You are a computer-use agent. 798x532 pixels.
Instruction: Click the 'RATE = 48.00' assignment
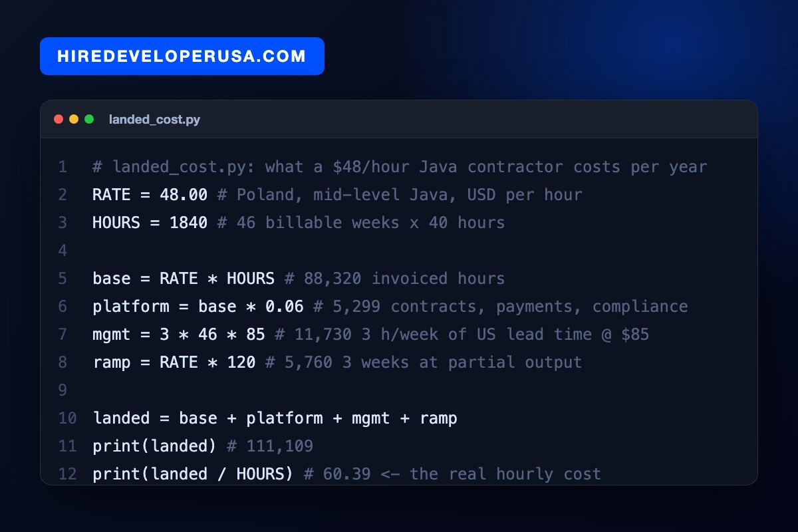(150, 194)
